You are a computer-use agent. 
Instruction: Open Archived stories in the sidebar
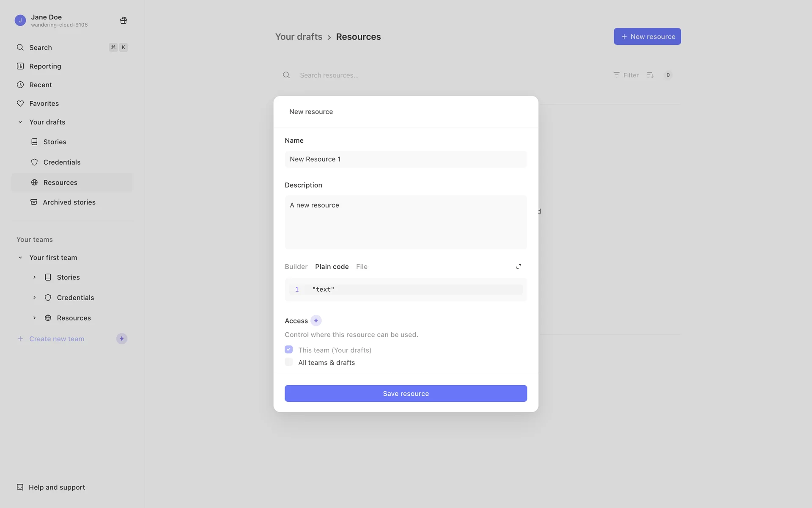pyautogui.click(x=69, y=202)
